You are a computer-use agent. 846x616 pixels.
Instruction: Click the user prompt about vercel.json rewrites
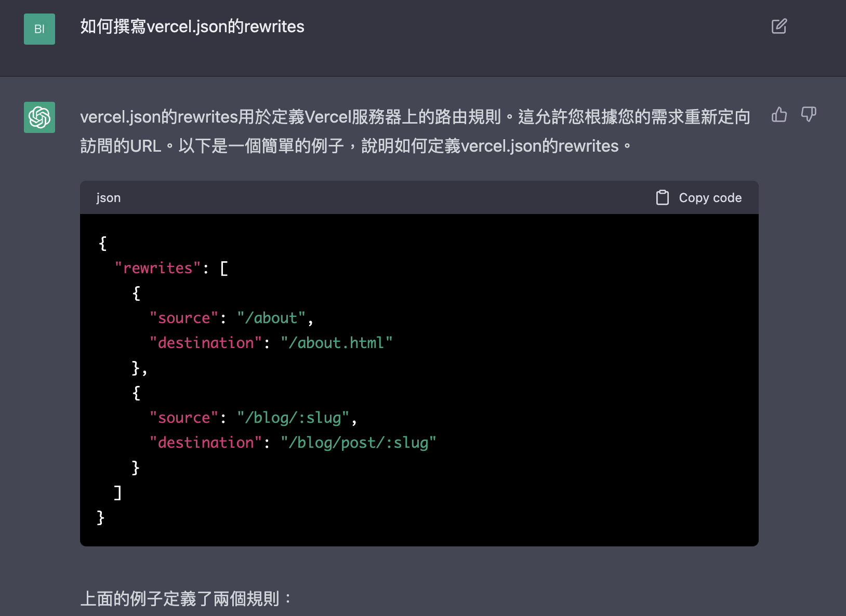pos(192,26)
